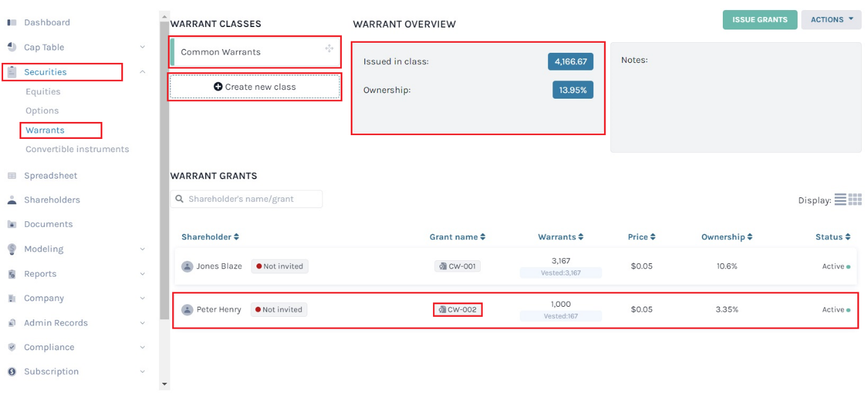Click Create new class button
This screenshot has width=868, height=396.
point(255,87)
